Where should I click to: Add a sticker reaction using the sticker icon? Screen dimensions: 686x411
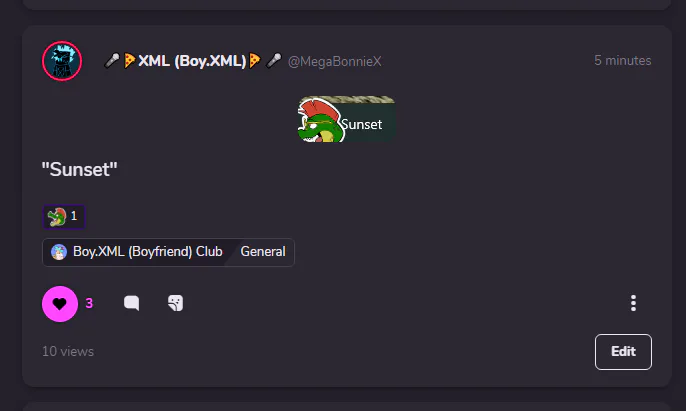[x=175, y=303]
